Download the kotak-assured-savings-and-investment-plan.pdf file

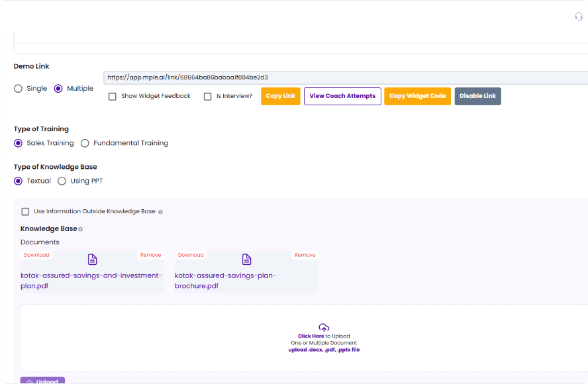pyautogui.click(x=36, y=255)
